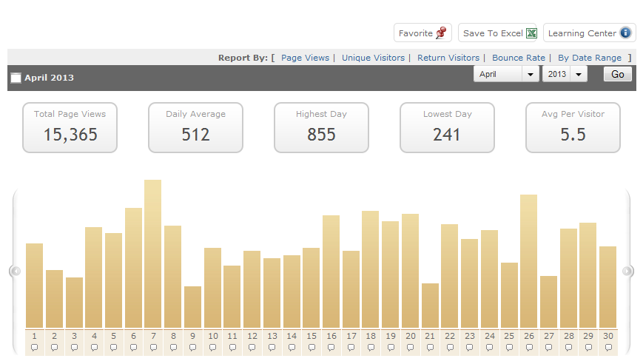Open the 2013 year dropdown
This screenshot has height=364, width=643.
[x=565, y=74]
